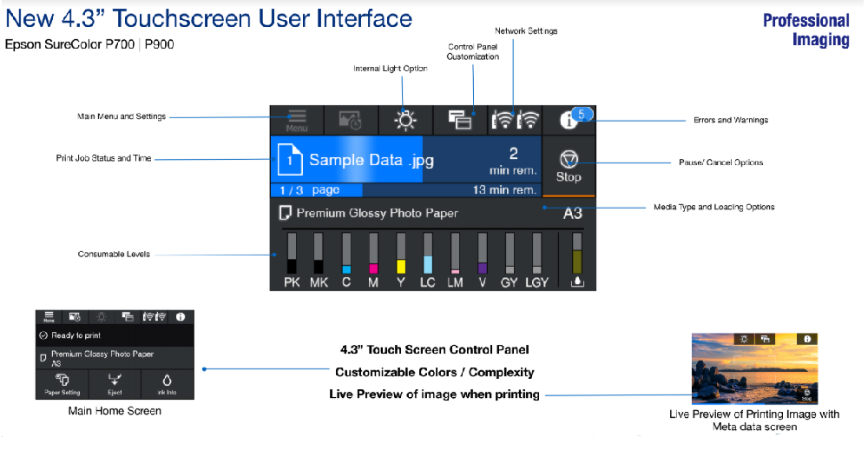The height and width of the screenshot is (464, 868).
Task: Tap the Eject button
Action: [x=115, y=384]
